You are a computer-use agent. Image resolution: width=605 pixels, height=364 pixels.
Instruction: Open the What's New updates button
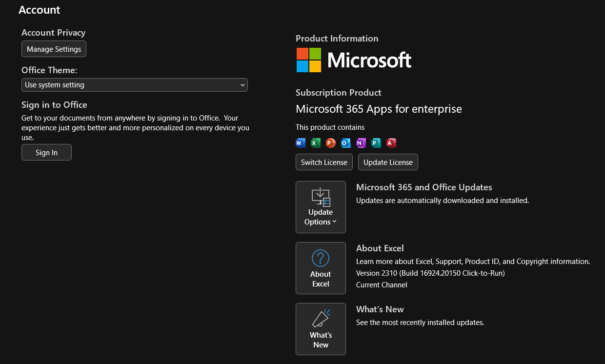pyautogui.click(x=321, y=329)
